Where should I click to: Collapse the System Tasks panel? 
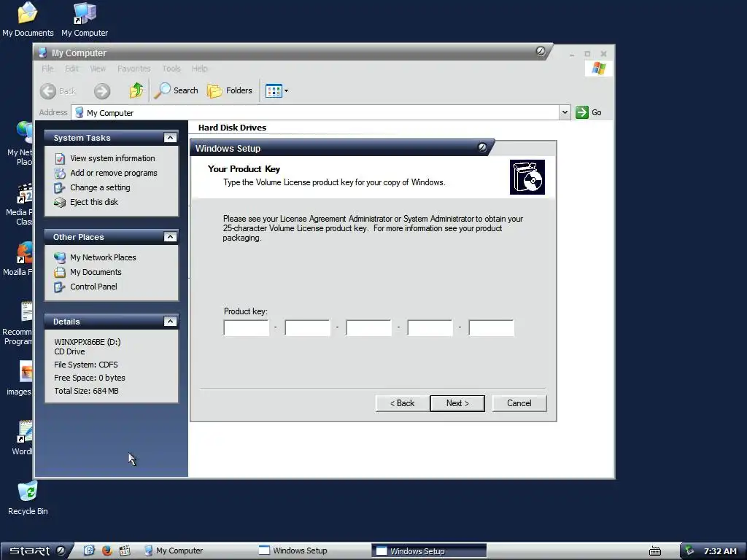coord(170,138)
